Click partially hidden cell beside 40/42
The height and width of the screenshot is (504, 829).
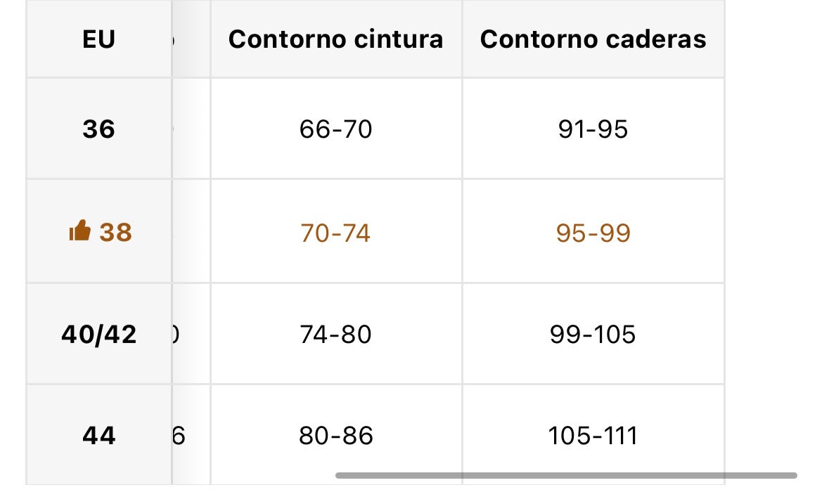pyautogui.click(x=191, y=335)
